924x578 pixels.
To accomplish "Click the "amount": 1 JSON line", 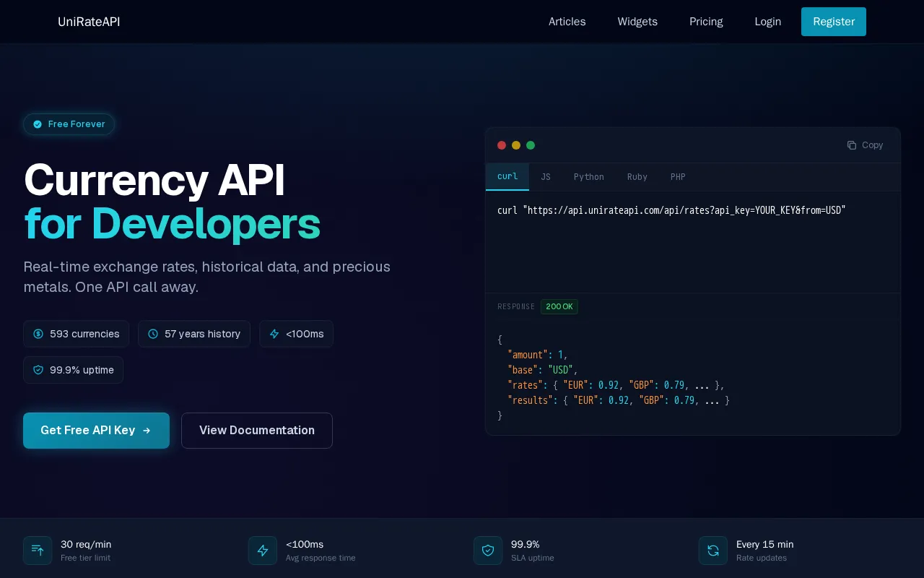I will coord(538,355).
